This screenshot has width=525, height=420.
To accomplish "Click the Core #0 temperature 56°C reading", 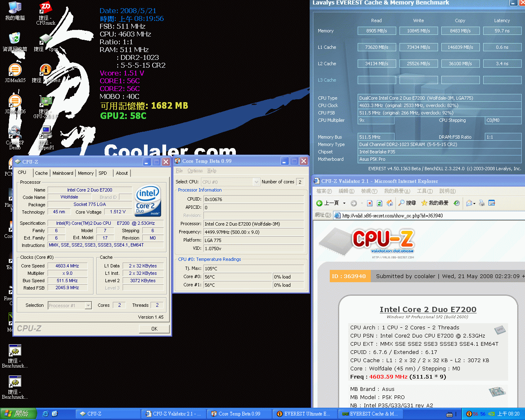I will pos(237,277).
